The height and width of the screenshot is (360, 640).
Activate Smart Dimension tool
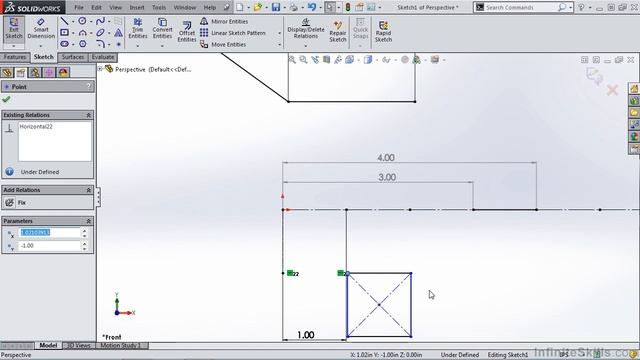coord(41,29)
